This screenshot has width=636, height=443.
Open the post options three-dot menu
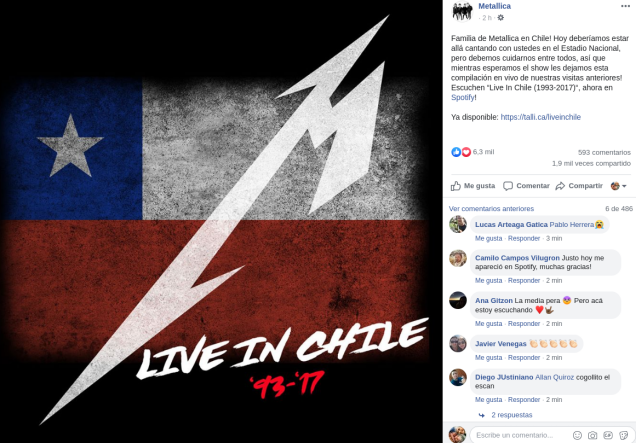[x=625, y=6]
